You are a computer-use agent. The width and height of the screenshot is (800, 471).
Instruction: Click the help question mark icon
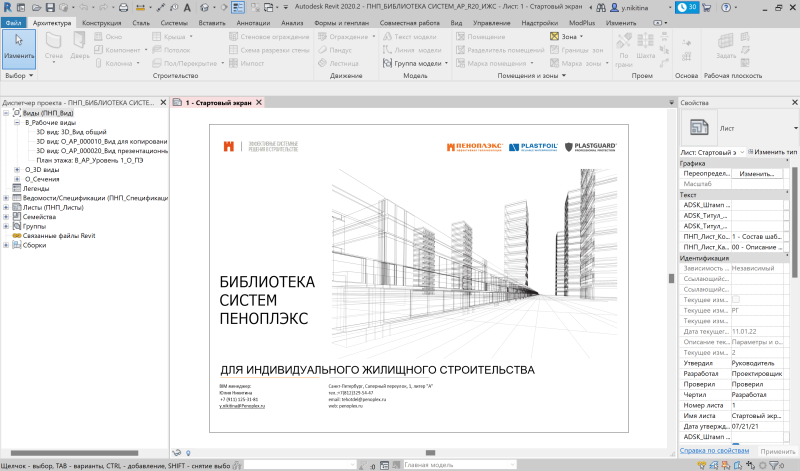pos(726,8)
